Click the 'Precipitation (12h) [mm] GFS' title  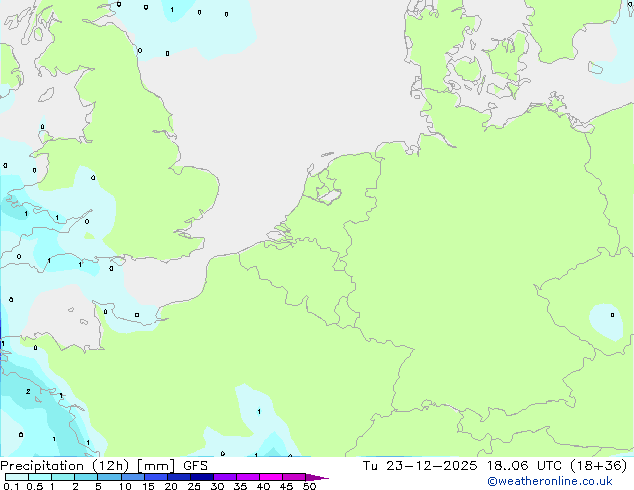104,466
